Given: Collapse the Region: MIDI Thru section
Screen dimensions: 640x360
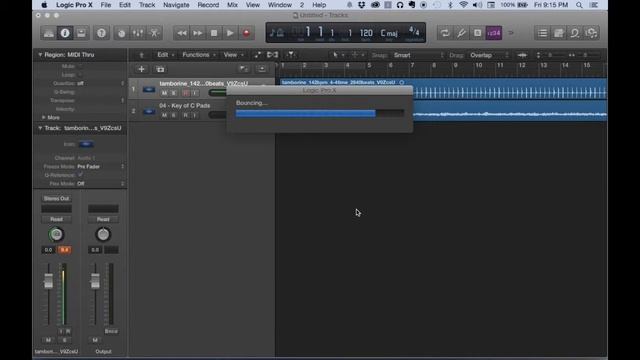Looking at the screenshot, I should 40,54.
